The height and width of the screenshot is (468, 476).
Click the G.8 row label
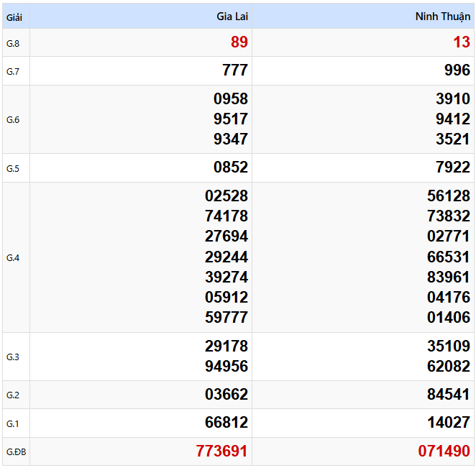pos(14,43)
